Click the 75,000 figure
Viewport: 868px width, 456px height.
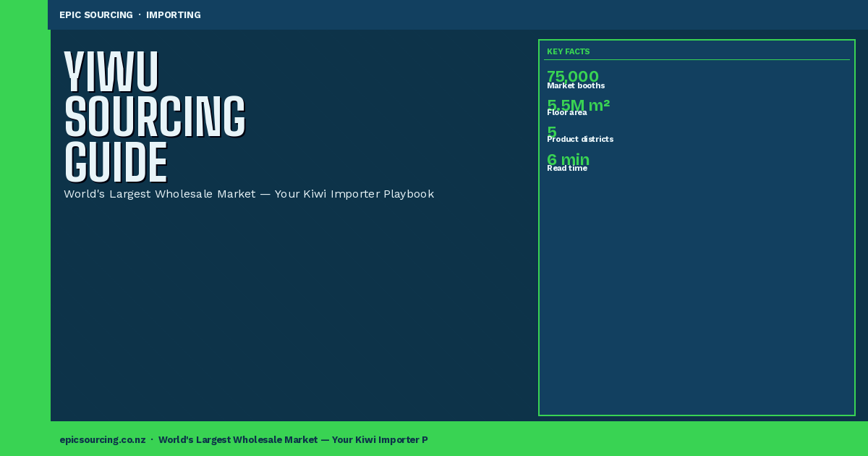pyautogui.click(x=573, y=76)
